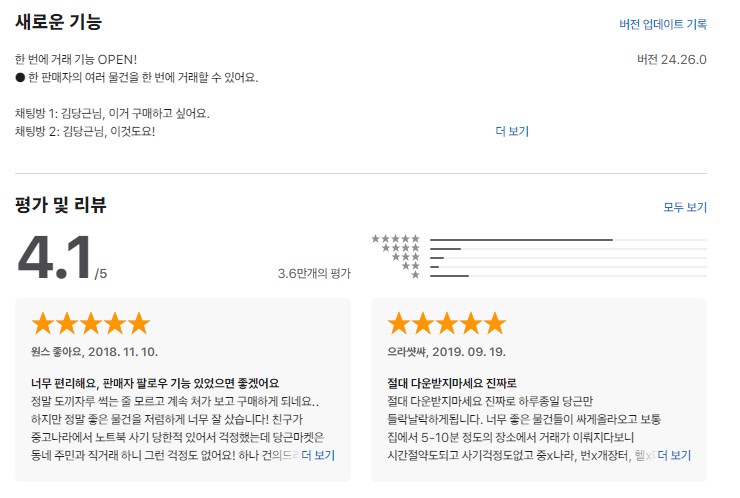This screenshot has height=498, width=740.
Task: Expand release notes with 더 보기
Action: (512, 131)
